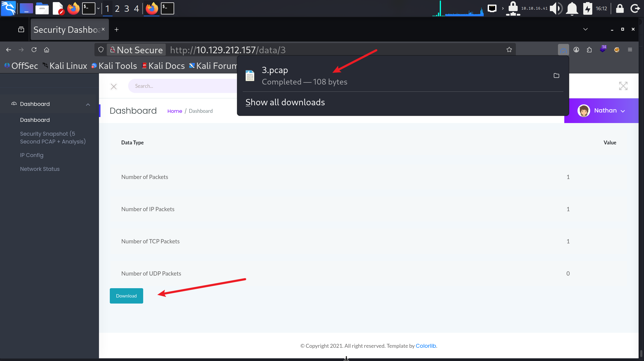Open the list all tabs chevron
This screenshot has width=644, height=361.
click(x=585, y=29)
